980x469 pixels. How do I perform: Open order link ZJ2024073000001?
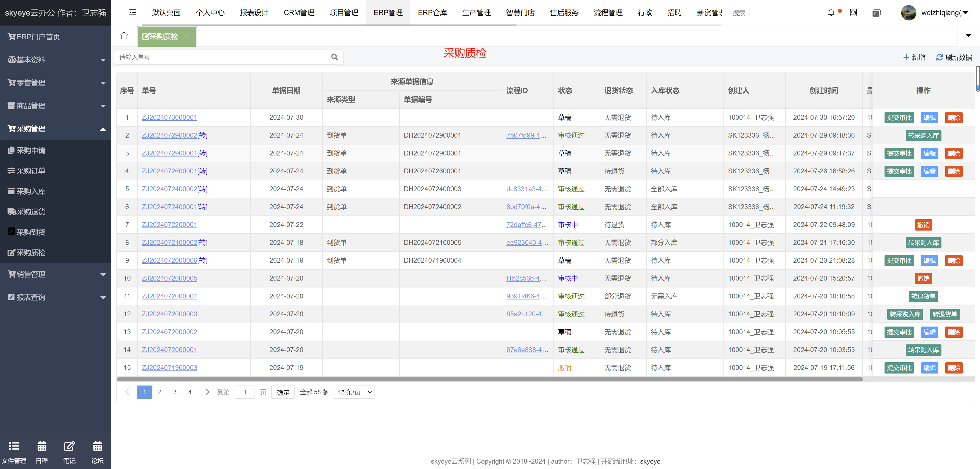coord(169,117)
